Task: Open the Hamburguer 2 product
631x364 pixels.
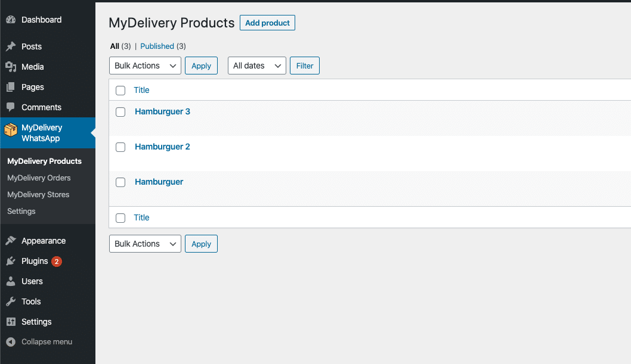Action: tap(162, 147)
